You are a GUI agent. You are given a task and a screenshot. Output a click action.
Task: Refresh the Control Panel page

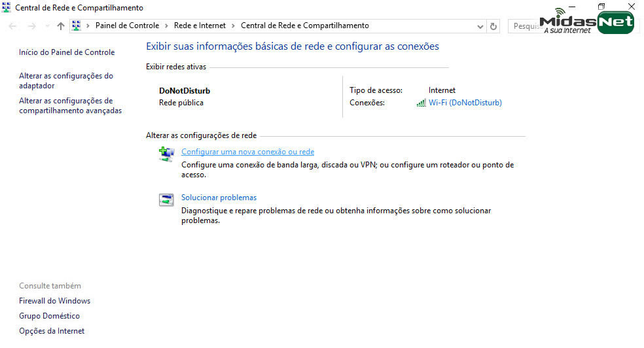point(493,26)
